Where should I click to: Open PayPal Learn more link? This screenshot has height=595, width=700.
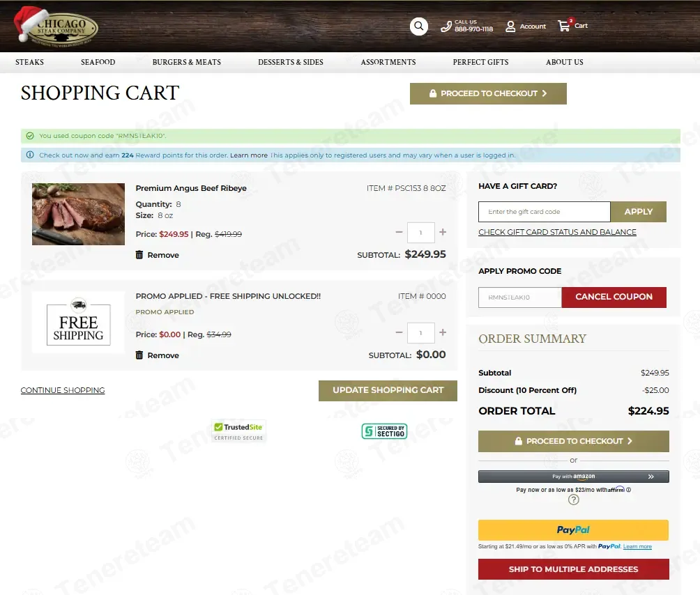637,546
